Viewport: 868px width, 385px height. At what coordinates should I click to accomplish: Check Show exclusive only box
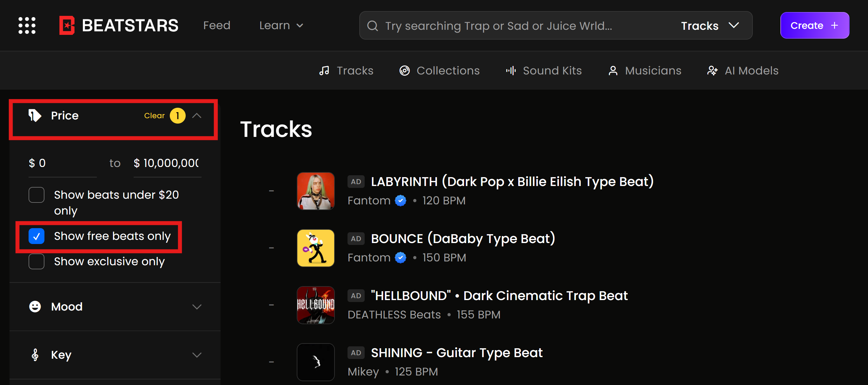pos(36,261)
